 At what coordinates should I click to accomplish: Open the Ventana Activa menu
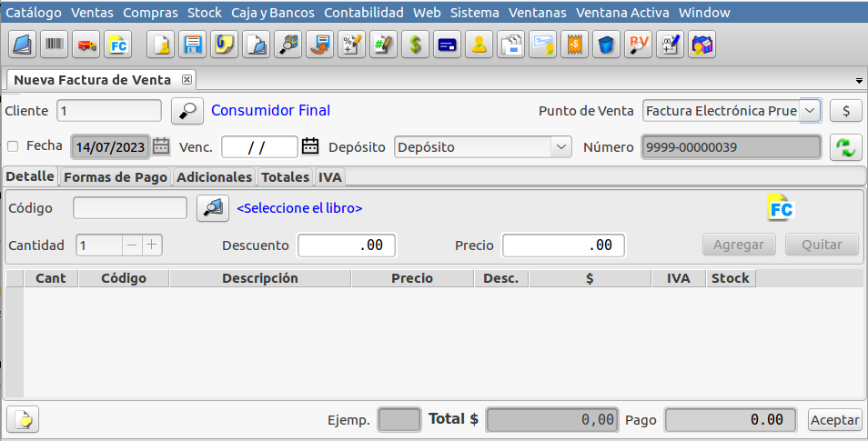[622, 12]
